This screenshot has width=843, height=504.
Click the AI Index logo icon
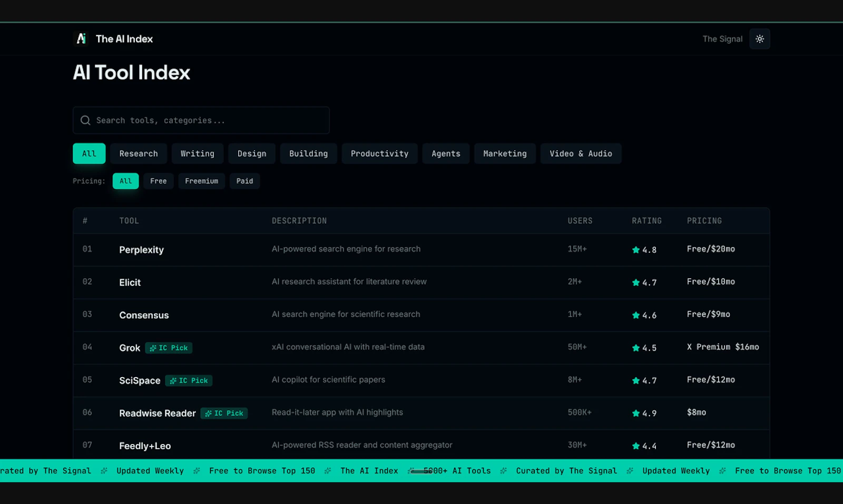81,38
